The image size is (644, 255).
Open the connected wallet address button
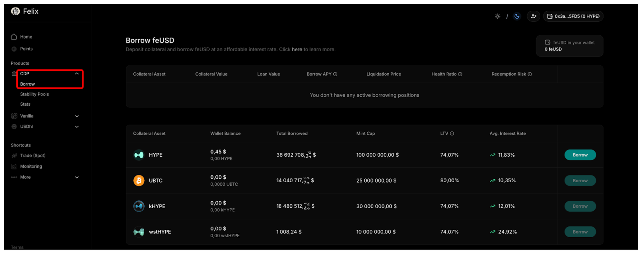coord(573,16)
